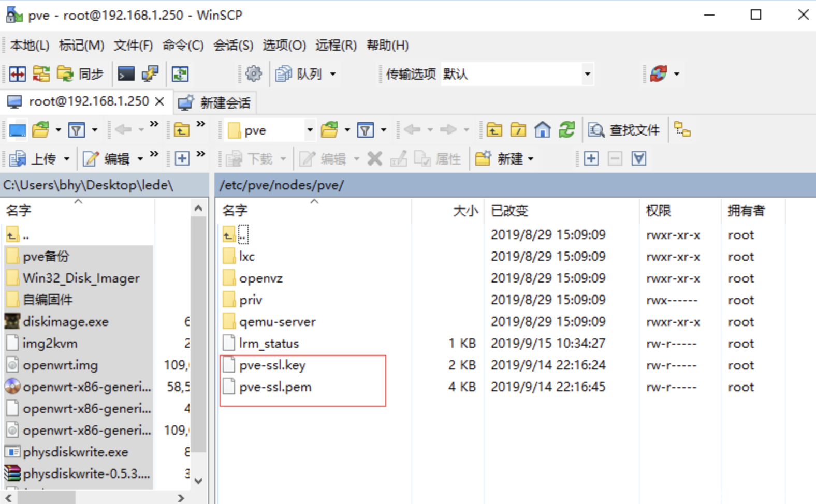Refresh the remote directory listing
Viewport: 816px width, 504px height.
pyautogui.click(x=567, y=130)
